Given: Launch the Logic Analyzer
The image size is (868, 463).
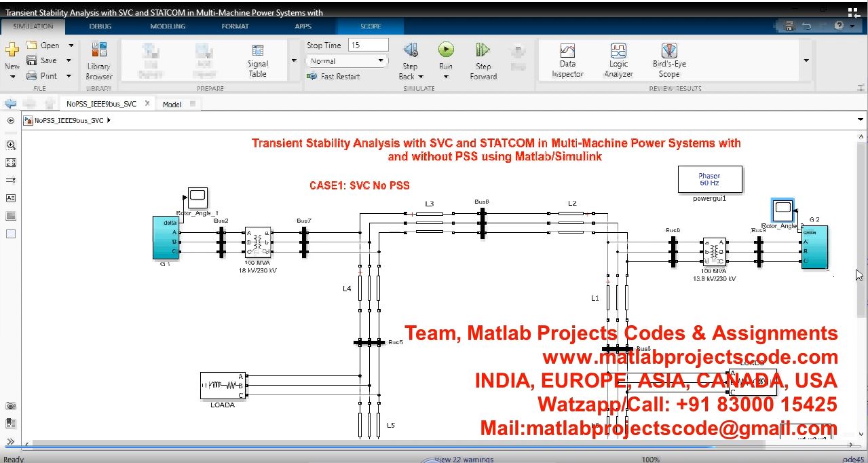Looking at the screenshot, I should tap(618, 61).
